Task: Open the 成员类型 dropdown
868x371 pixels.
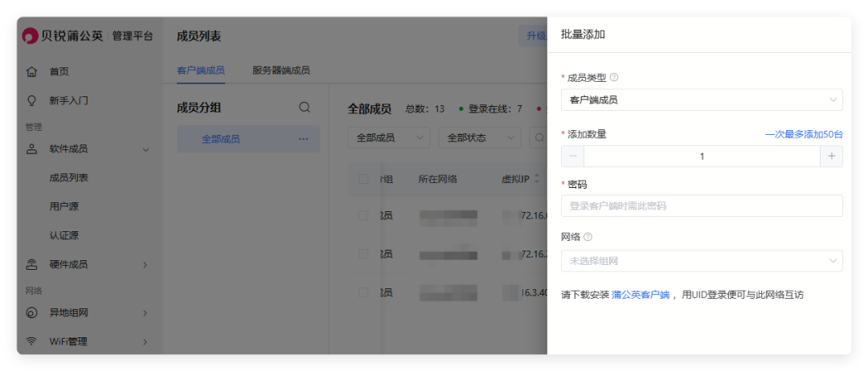Action: (702, 100)
